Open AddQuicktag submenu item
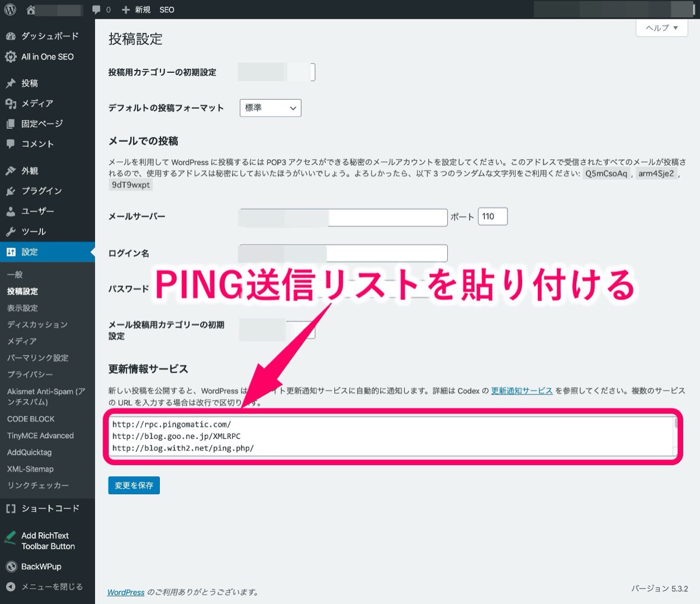The width and height of the screenshot is (700, 604). tap(29, 452)
